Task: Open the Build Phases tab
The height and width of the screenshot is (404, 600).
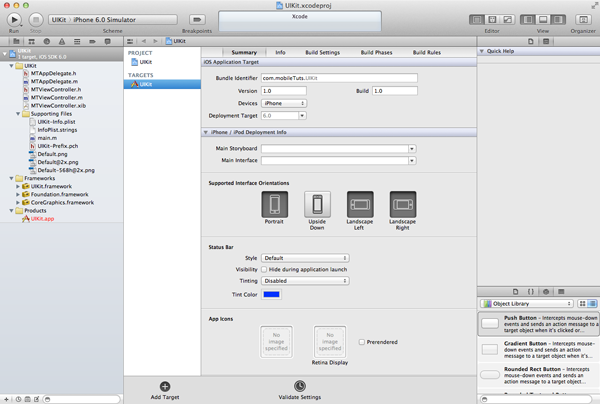Action: [x=377, y=52]
